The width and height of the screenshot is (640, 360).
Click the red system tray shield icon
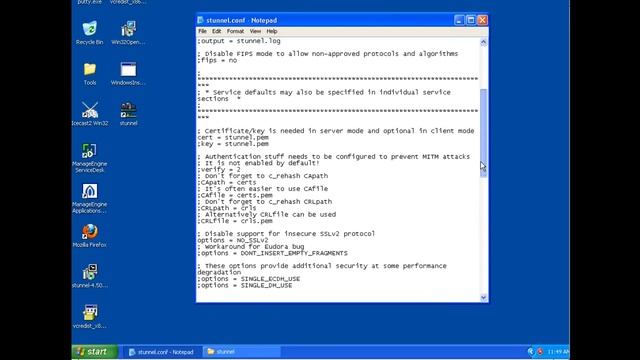click(x=540, y=351)
